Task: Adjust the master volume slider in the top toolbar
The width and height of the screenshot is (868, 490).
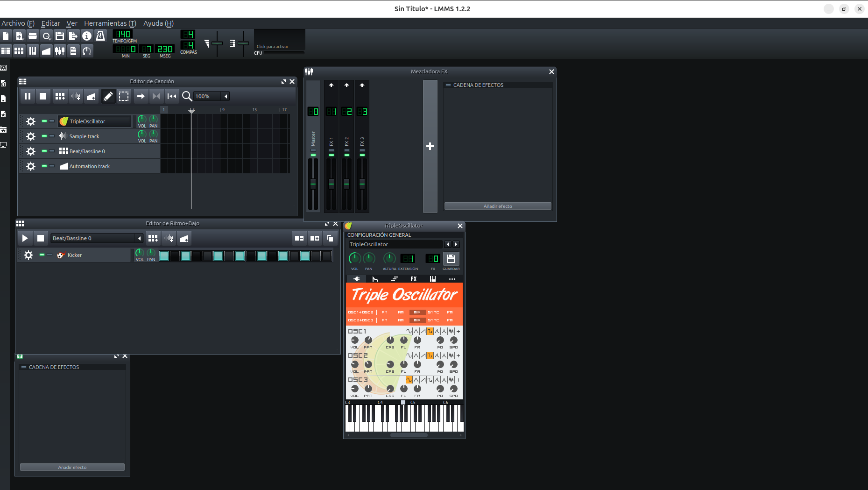Action: pos(217,43)
